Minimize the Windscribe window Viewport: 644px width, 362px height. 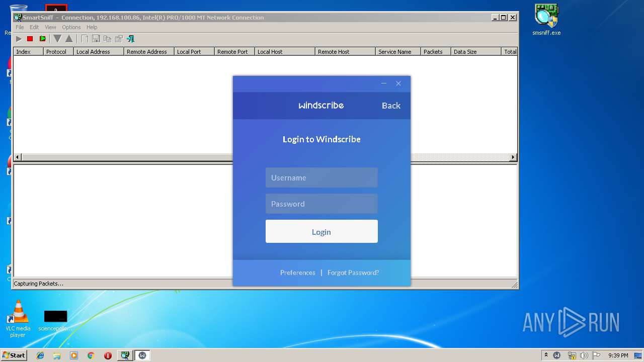coord(384,83)
